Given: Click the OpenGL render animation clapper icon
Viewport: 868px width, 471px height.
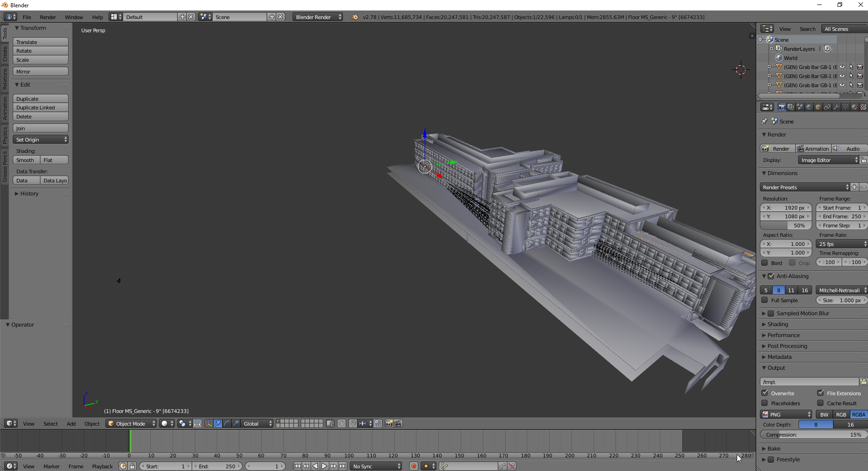Looking at the screenshot, I should [398, 423].
